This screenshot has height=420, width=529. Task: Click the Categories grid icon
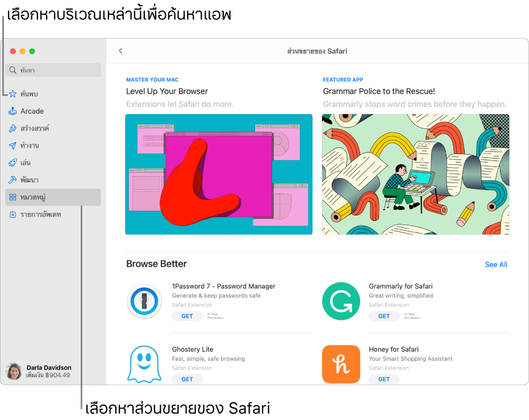pos(13,197)
